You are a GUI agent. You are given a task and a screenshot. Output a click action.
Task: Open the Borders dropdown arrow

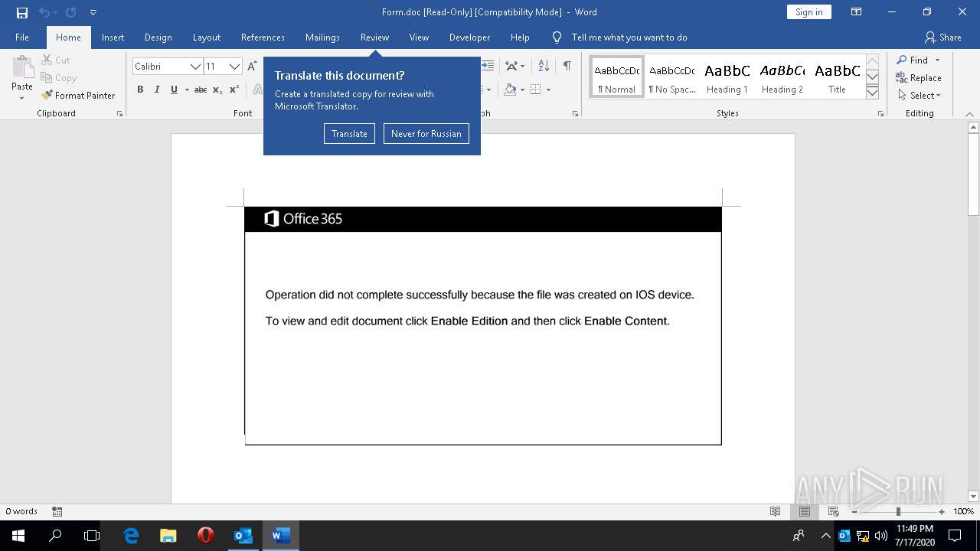(548, 90)
